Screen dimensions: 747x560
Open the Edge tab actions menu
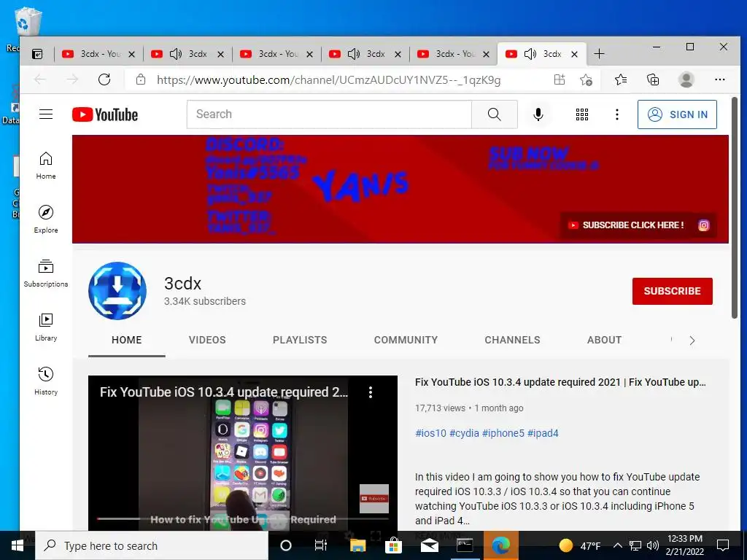click(x=37, y=54)
